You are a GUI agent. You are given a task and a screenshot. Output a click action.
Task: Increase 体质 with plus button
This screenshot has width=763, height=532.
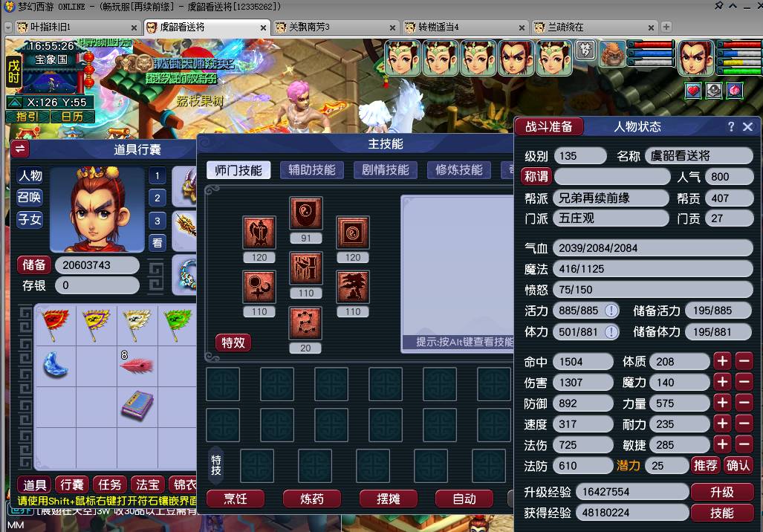[x=723, y=361]
